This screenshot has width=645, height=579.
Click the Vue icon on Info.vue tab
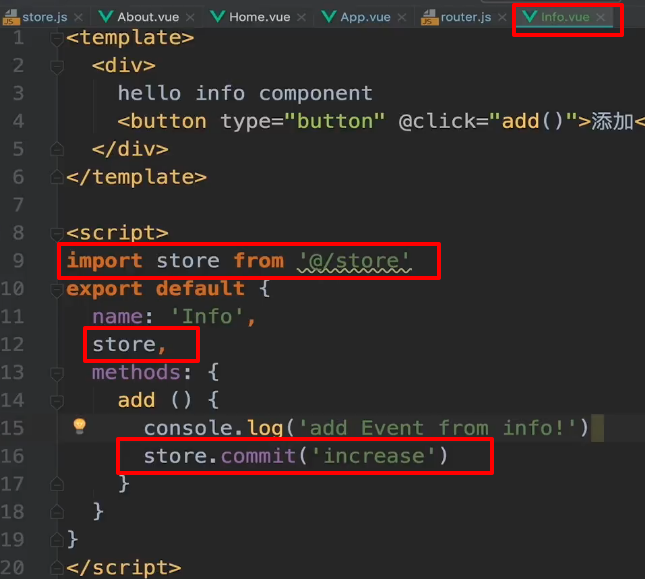529,16
